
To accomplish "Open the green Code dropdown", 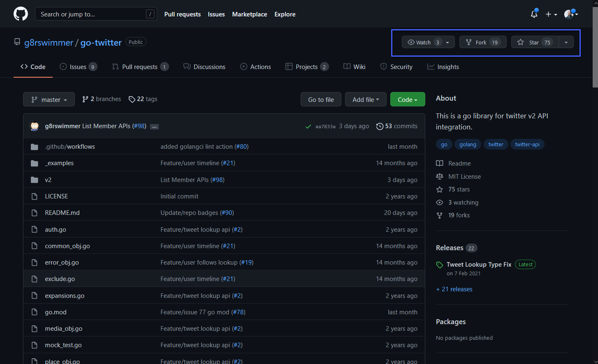I will click(x=407, y=99).
